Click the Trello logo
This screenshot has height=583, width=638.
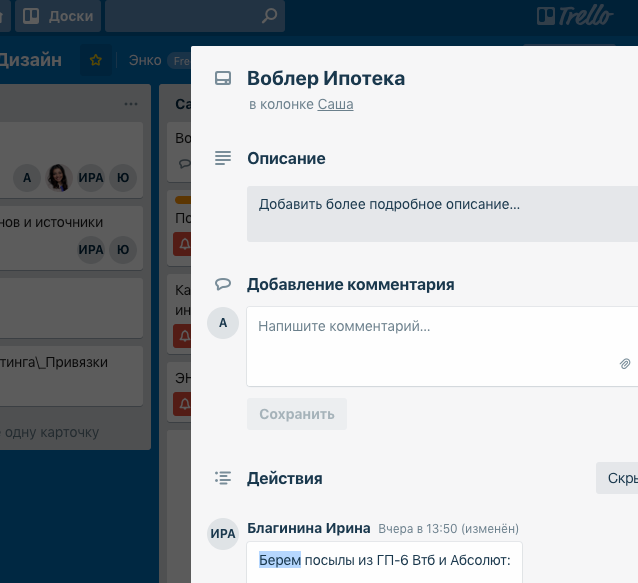(575, 16)
